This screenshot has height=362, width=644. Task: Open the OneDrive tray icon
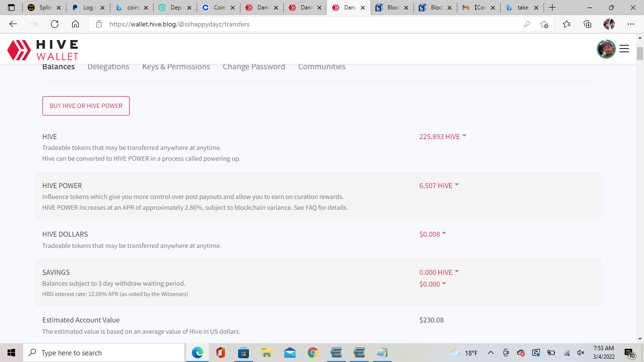[x=521, y=353]
